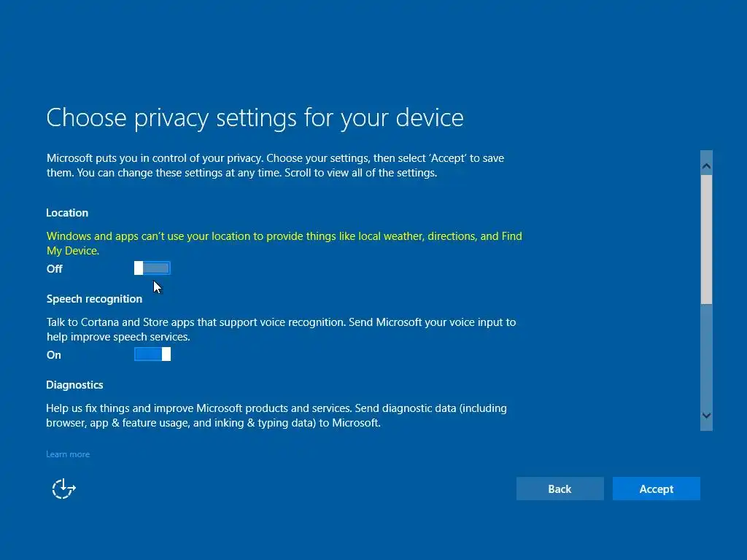Click the scrollbar track below the thumb
The height and width of the screenshot is (560, 747).
706,357
